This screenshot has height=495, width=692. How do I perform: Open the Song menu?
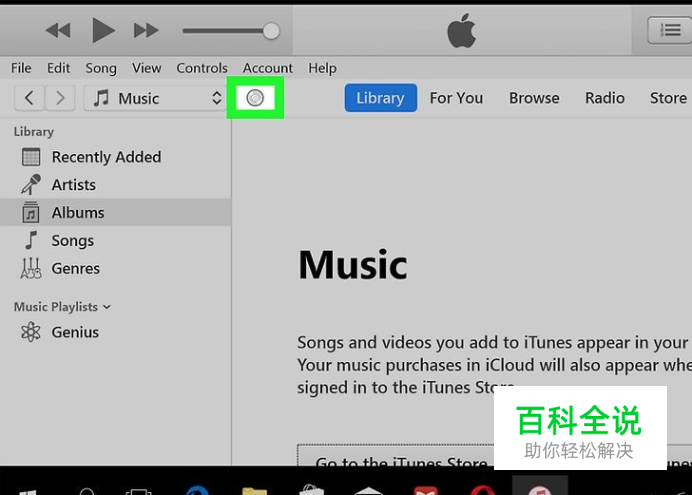[x=101, y=68]
